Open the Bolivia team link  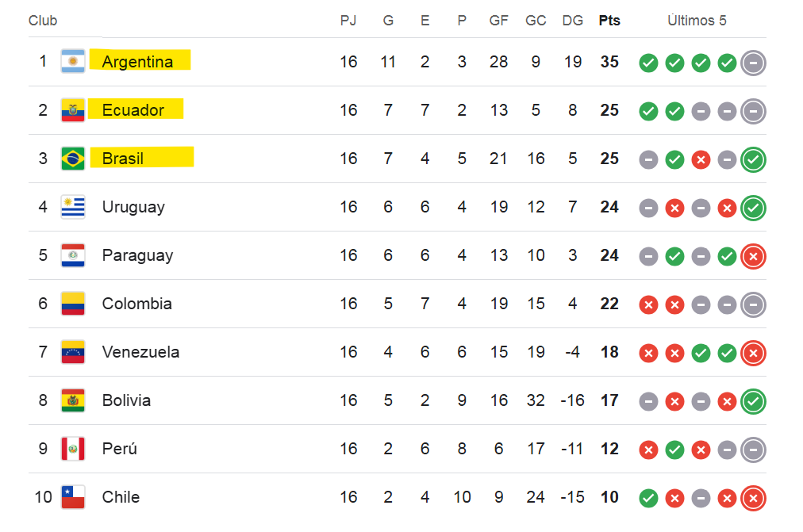click(126, 400)
